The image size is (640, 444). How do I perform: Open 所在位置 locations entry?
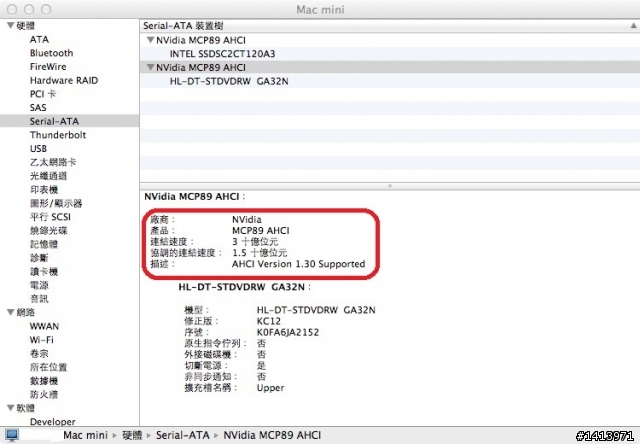[49, 367]
